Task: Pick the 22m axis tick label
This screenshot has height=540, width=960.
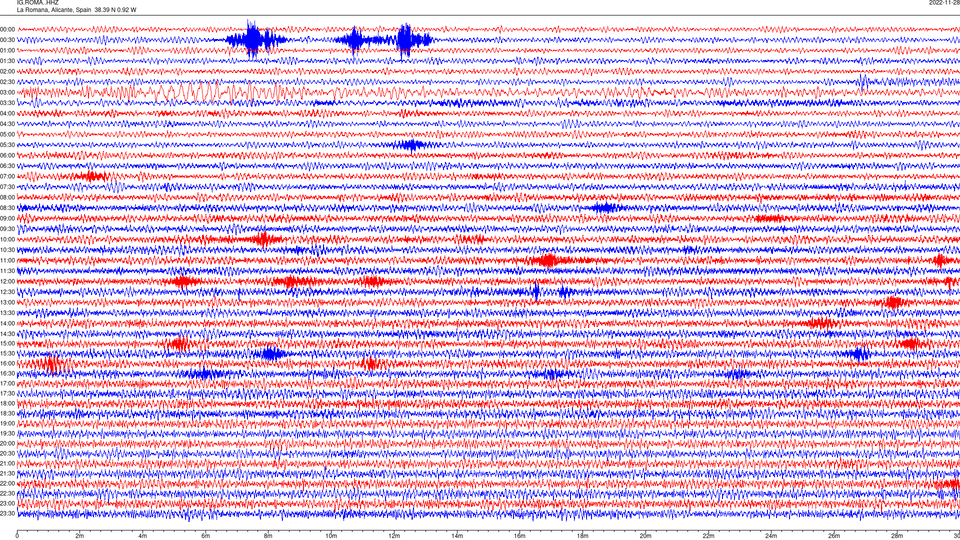Action: click(708, 536)
